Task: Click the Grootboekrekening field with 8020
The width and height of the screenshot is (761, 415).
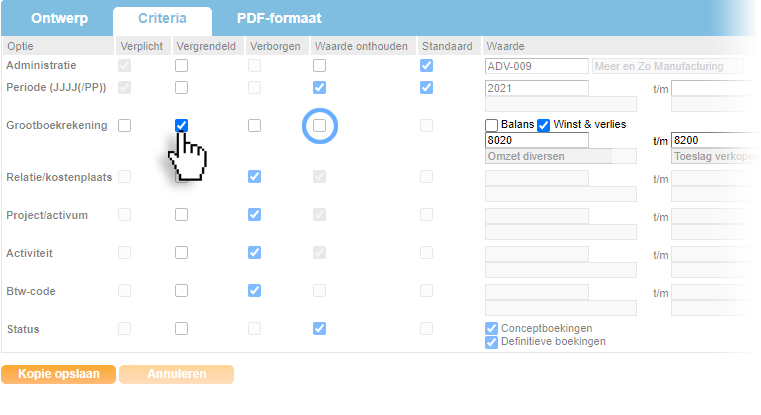Action: (536, 141)
